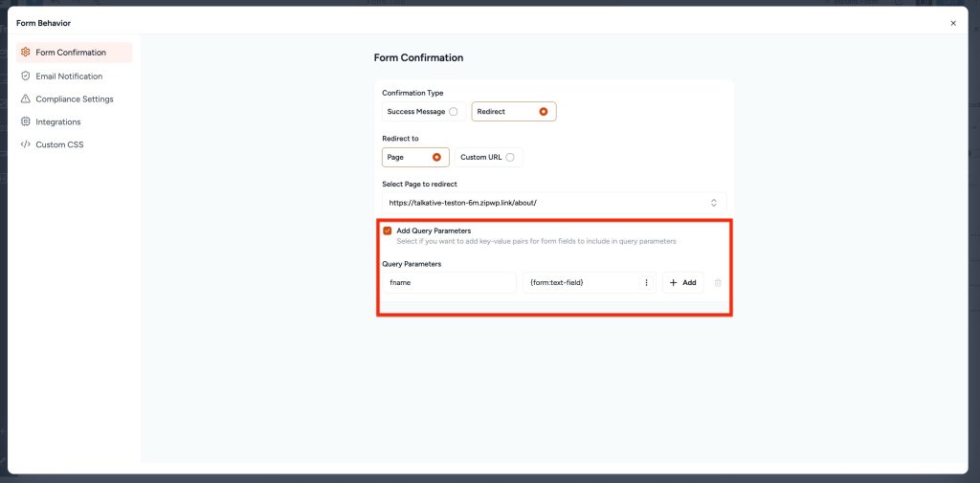Image resolution: width=980 pixels, height=483 pixels.
Task: Select the Success Message radio option
Action: point(453,112)
